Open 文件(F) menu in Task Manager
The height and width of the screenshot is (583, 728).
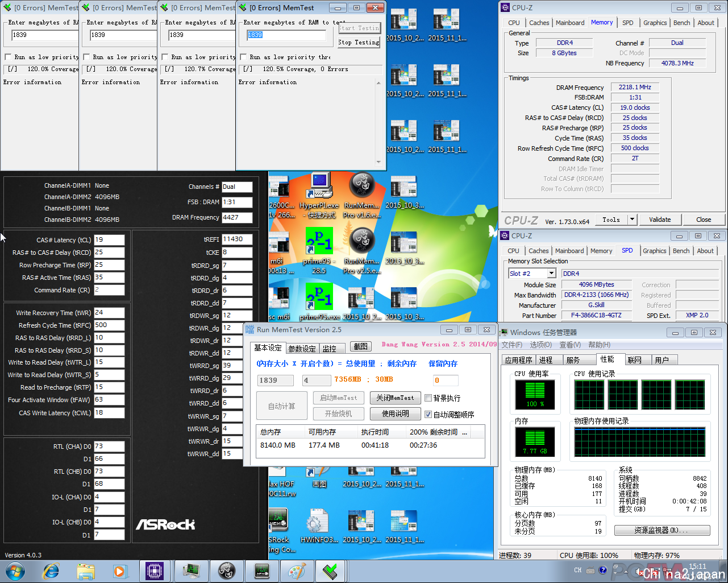[512, 345]
